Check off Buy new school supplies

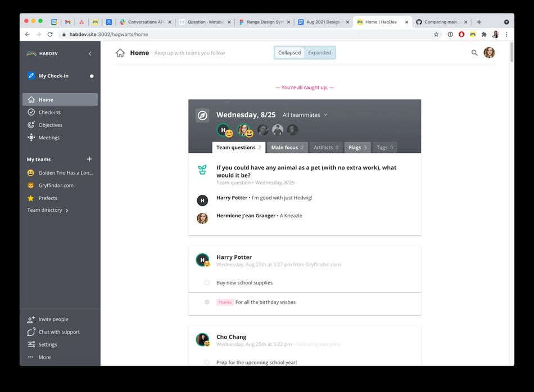point(207,282)
